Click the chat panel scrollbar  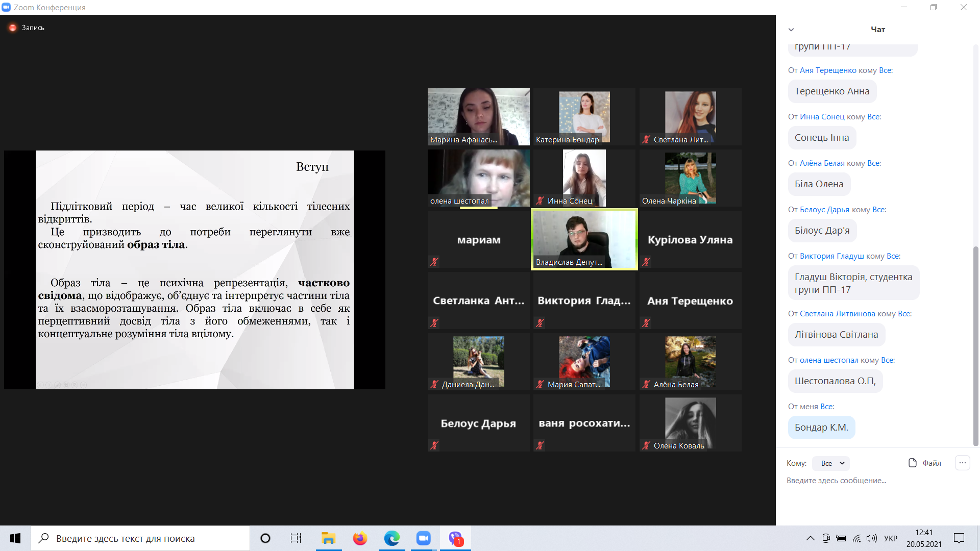[976, 347]
